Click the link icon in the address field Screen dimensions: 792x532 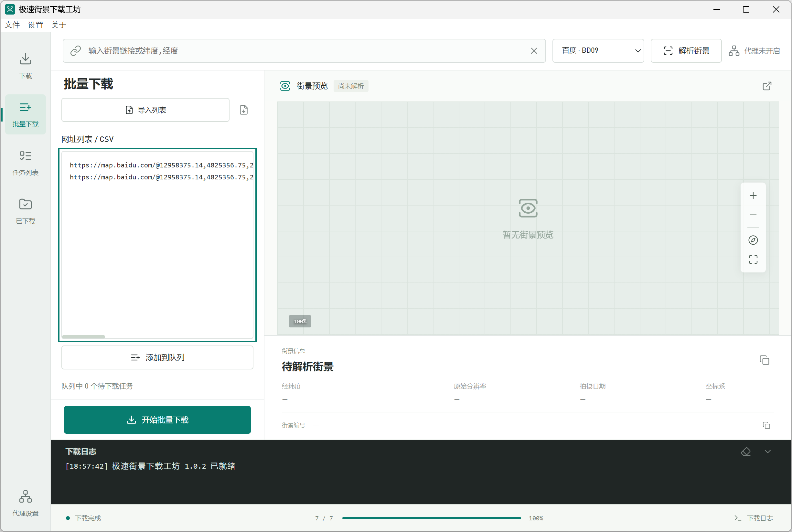click(x=76, y=51)
